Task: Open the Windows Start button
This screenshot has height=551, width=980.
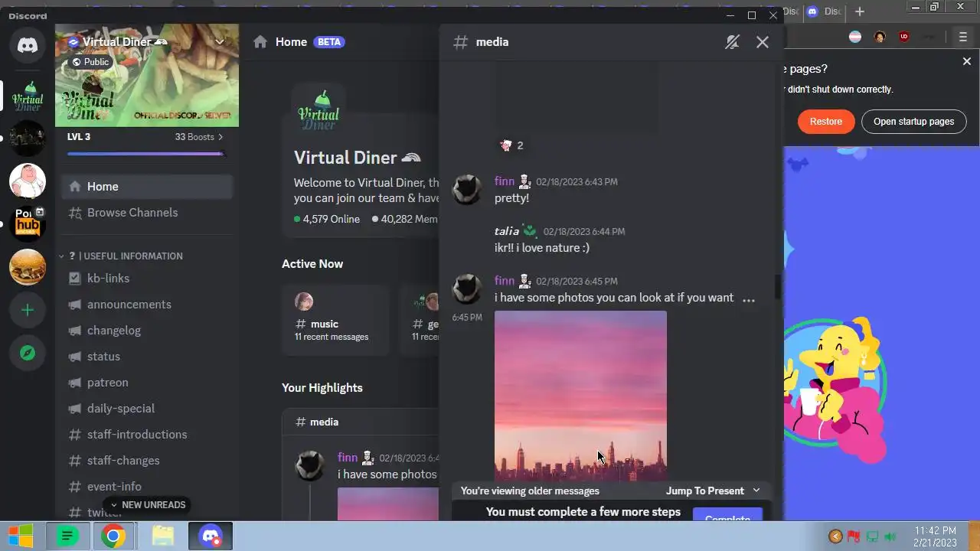Action: (21, 536)
